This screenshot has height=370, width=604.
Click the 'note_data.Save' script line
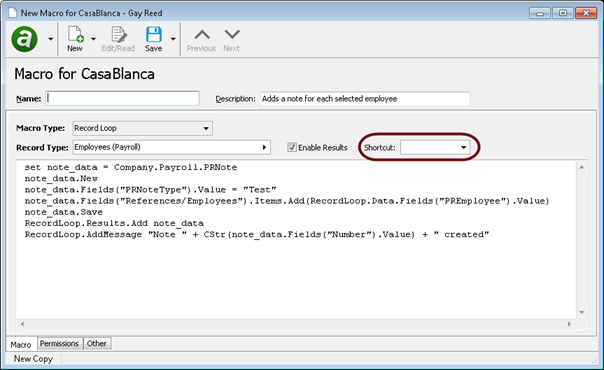pos(64,212)
